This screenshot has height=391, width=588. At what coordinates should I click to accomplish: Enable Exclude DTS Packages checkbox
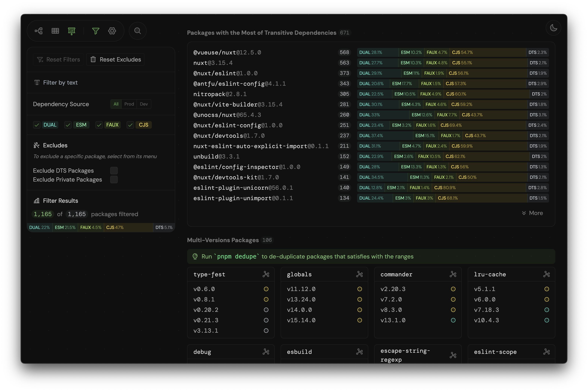click(x=114, y=171)
